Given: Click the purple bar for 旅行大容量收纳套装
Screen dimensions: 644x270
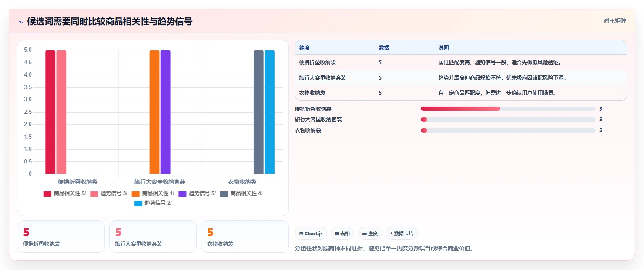Looking at the screenshot, I should pos(165,112).
